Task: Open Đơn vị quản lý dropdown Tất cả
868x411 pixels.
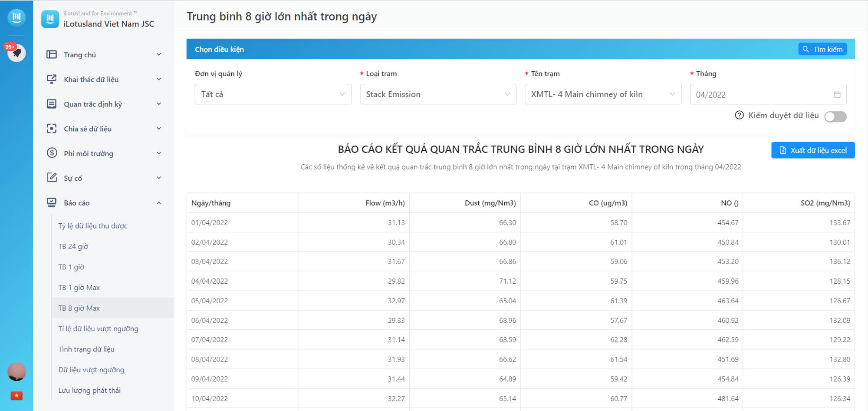Action: (x=273, y=94)
